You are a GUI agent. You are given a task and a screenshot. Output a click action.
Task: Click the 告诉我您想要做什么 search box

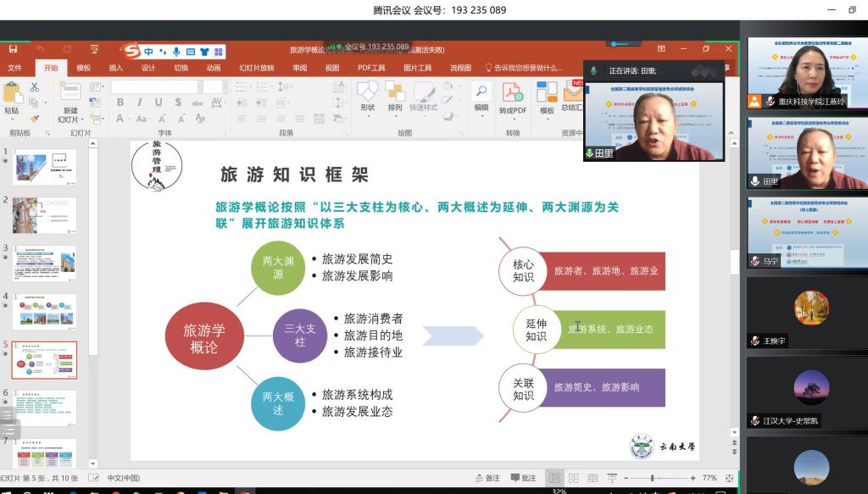tap(526, 68)
